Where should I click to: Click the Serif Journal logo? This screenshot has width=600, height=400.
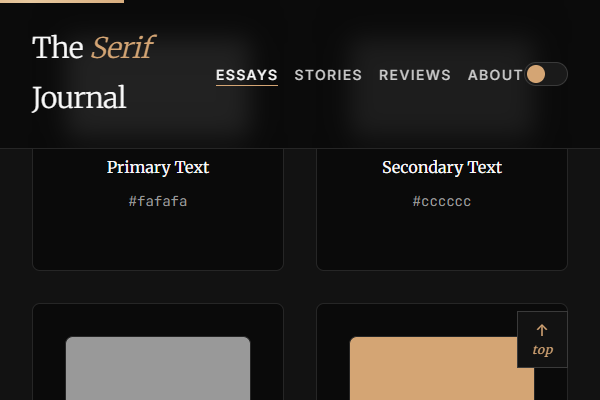(93, 72)
